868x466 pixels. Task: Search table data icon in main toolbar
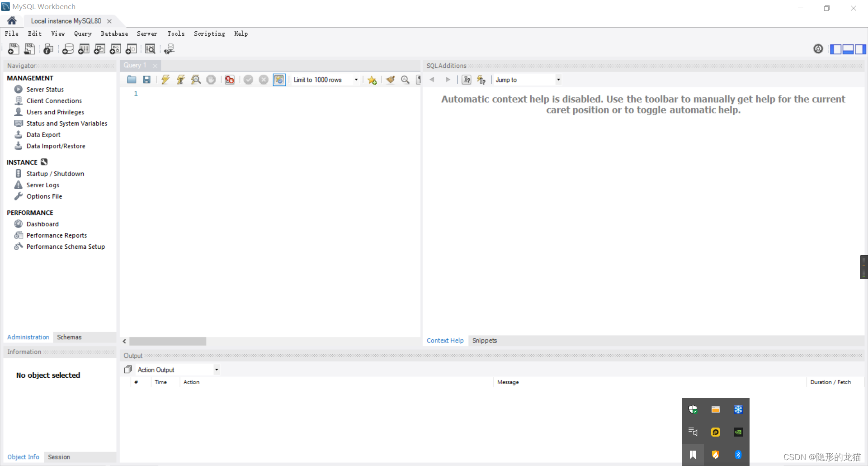coord(150,49)
